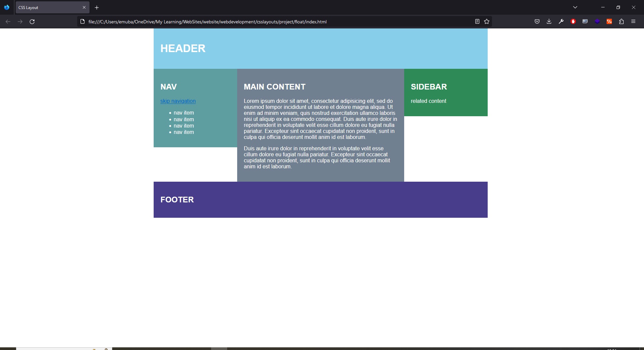Open the list all tabs dropdown
The height and width of the screenshot is (350, 644).
point(575,7)
